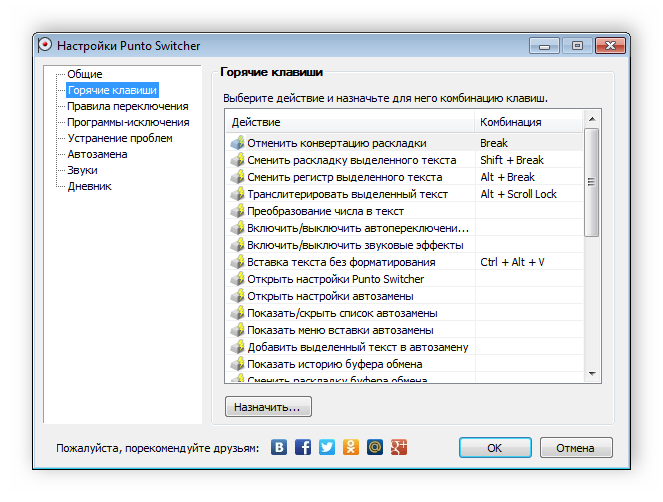Select Включить/выключить автопереключени… row

point(404,228)
